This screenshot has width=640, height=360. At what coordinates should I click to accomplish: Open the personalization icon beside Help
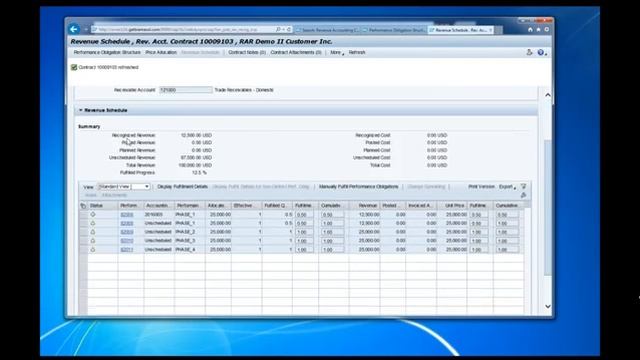(x=529, y=52)
